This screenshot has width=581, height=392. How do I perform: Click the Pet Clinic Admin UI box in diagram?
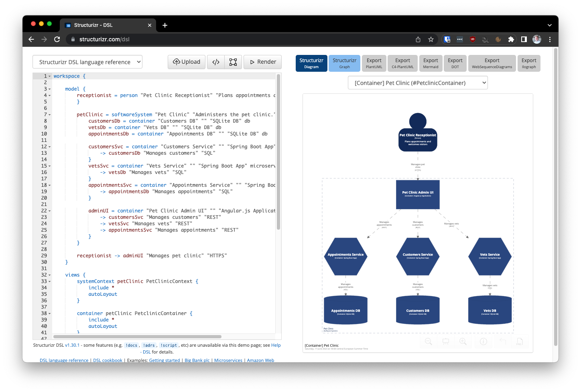[418, 194]
